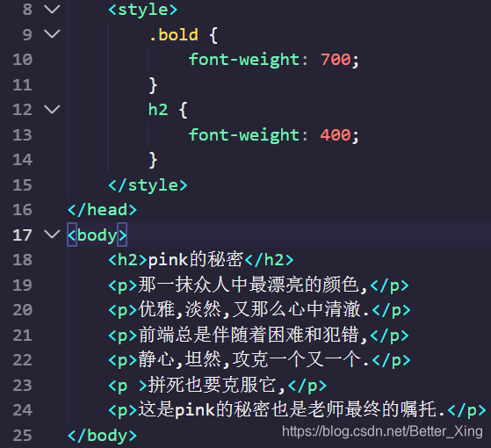Click line number 13 in the gutter

[23, 135]
